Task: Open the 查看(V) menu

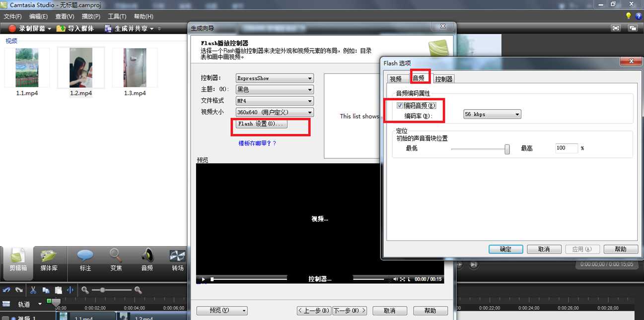Action: tap(65, 16)
